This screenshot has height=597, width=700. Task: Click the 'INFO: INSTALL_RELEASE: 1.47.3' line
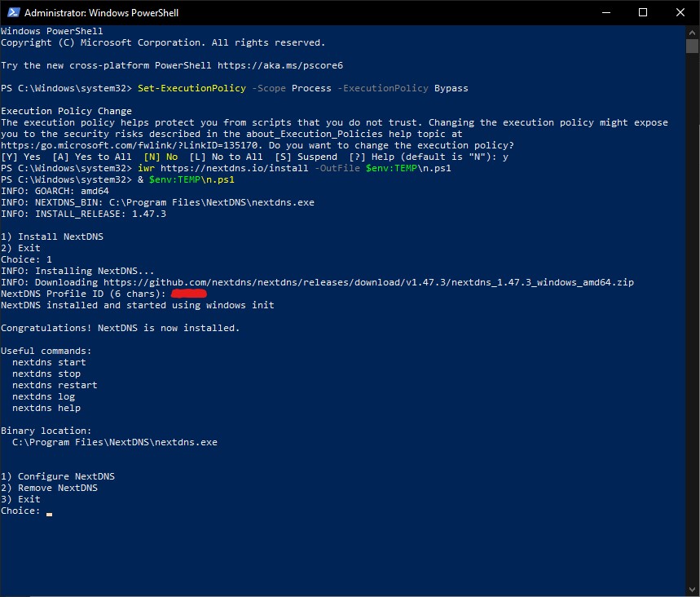pos(83,214)
